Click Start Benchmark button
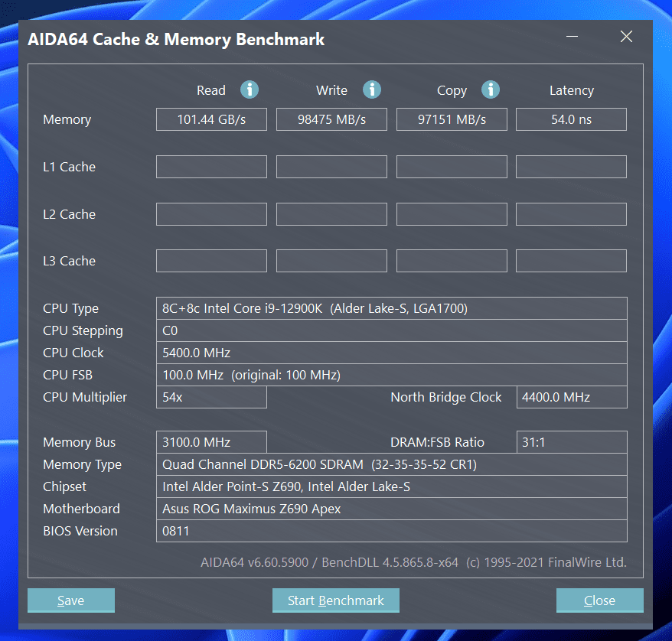This screenshot has height=641, width=672. 336,600
